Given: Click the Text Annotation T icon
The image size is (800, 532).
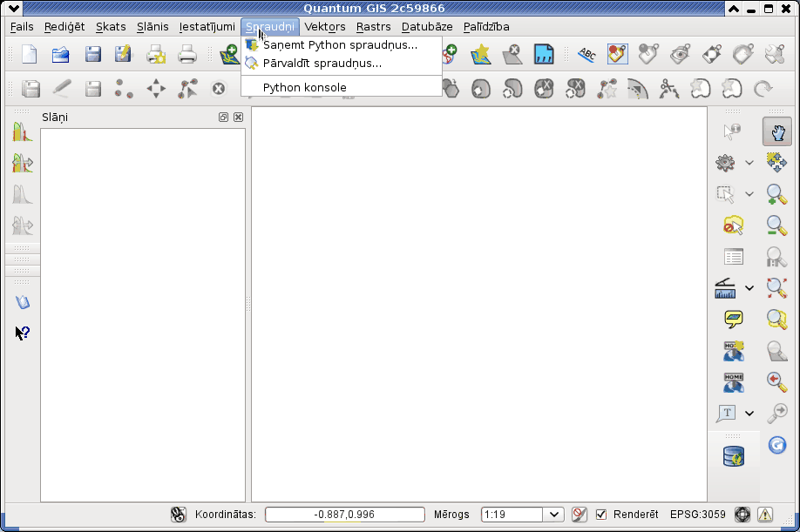Looking at the screenshot, I should click(726, 414).
